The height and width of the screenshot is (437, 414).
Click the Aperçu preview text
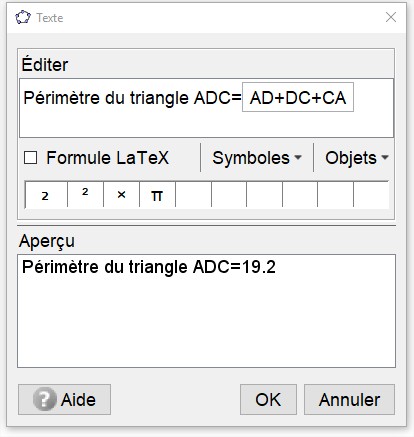(149, 267)
